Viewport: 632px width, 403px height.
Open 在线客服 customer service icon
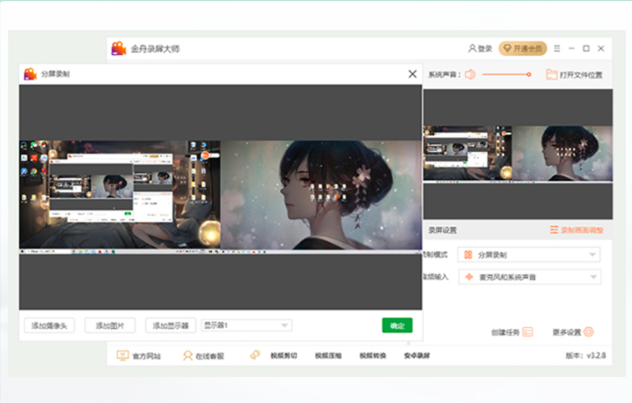click(x=187, y=355)
